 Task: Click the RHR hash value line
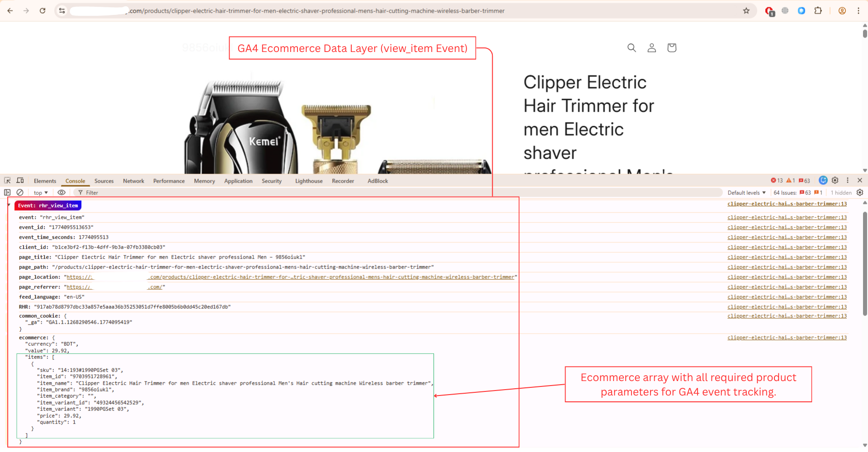pyautogui.click(x=125, y=307)
